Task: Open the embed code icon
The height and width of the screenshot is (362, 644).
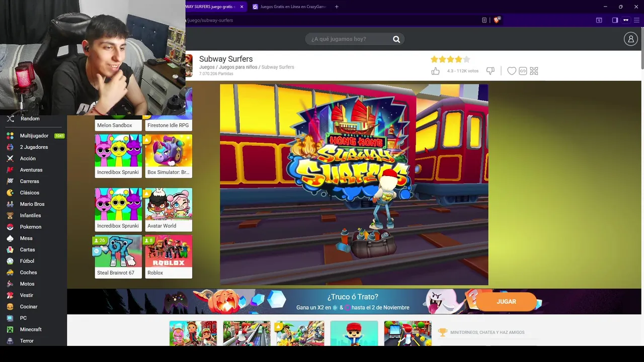Action: click(x=523, y=71)
